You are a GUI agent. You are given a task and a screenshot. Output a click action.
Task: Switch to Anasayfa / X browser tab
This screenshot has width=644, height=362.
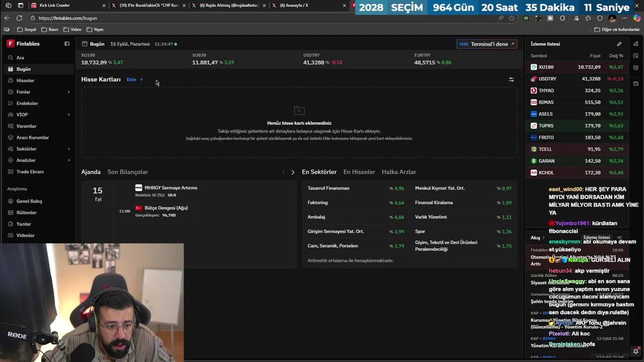click(310, 5)
